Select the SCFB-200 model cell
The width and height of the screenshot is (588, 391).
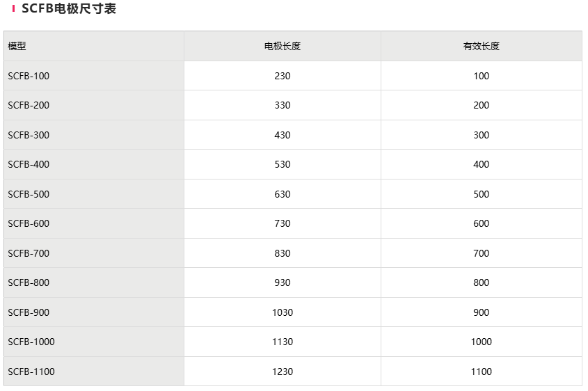[x=29, y=105]
